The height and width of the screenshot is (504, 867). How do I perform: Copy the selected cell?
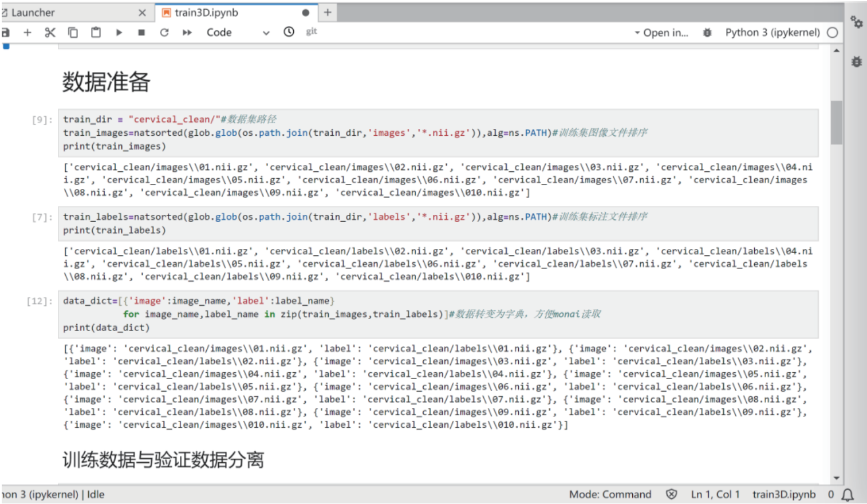pyautogui.click(x=73, y=33)
